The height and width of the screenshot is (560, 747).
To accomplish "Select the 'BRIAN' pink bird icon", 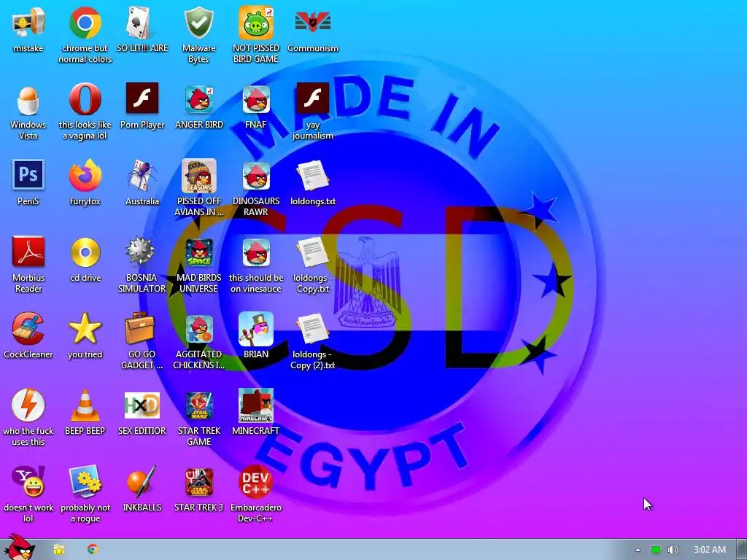I will (256, 329).
